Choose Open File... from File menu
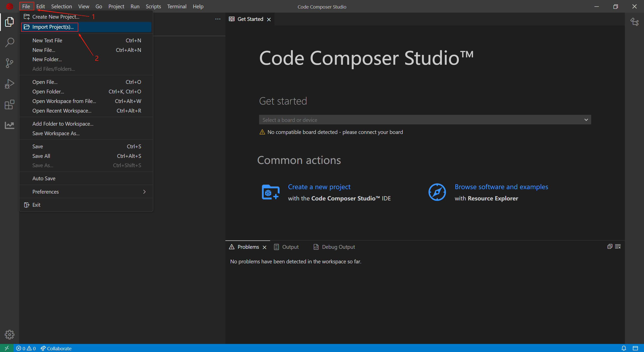644x352 pixels. 86,82
